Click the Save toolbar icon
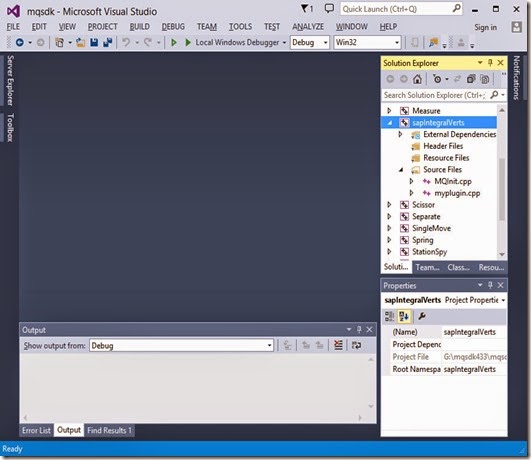This screenshot has height=460, width=531. click(x=94, y=42)
